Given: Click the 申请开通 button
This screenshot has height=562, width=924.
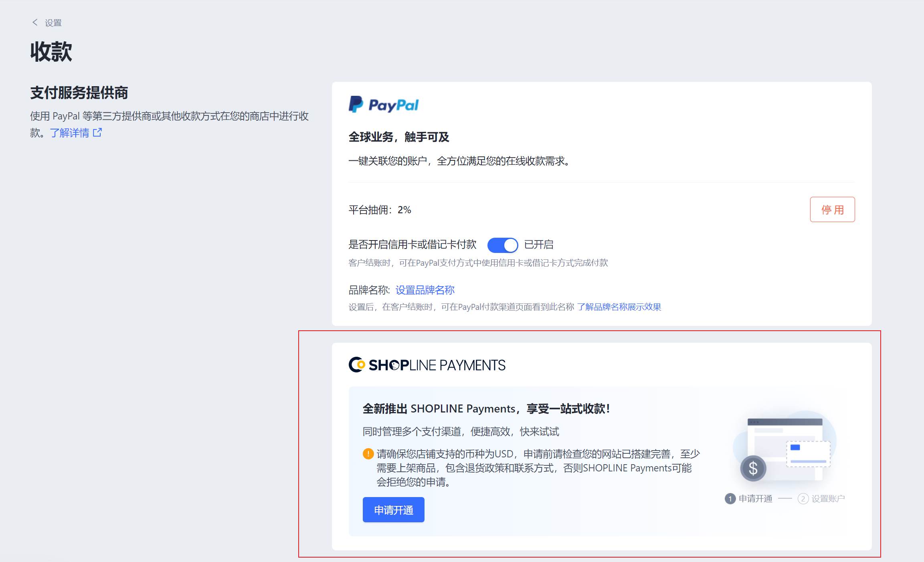Looking at the screenshot, I should [x=393, y=510].
